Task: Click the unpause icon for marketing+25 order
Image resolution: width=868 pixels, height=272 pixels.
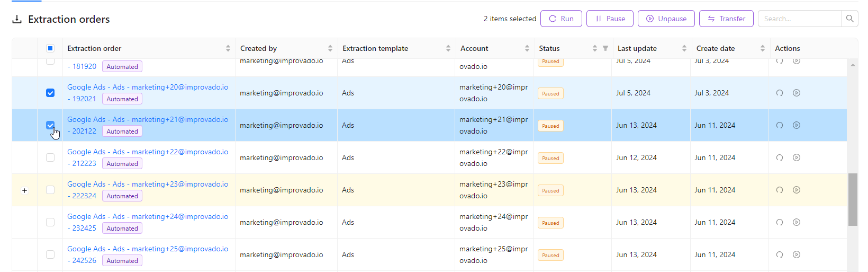Action: click(796, 255)
